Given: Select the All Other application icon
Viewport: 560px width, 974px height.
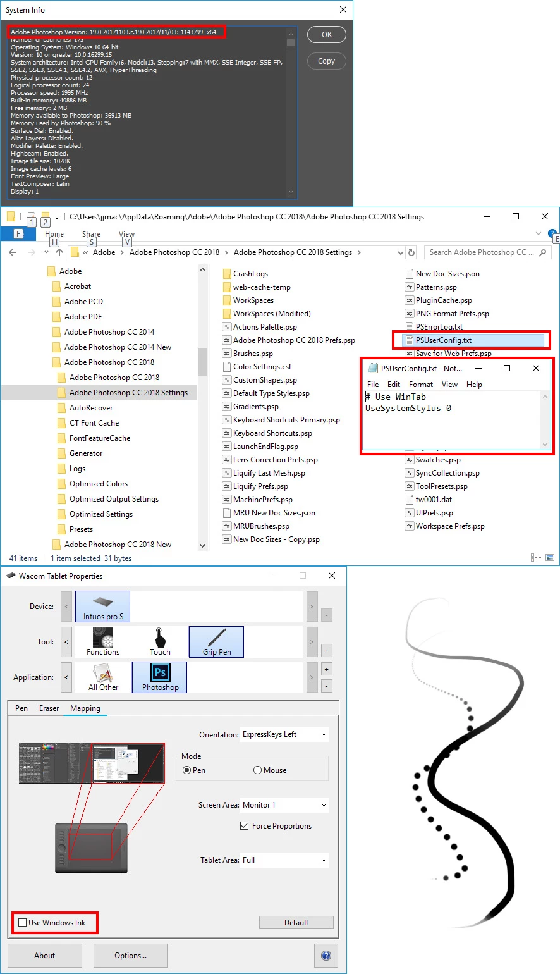Looking at the screenshot, I should (103, 677).
